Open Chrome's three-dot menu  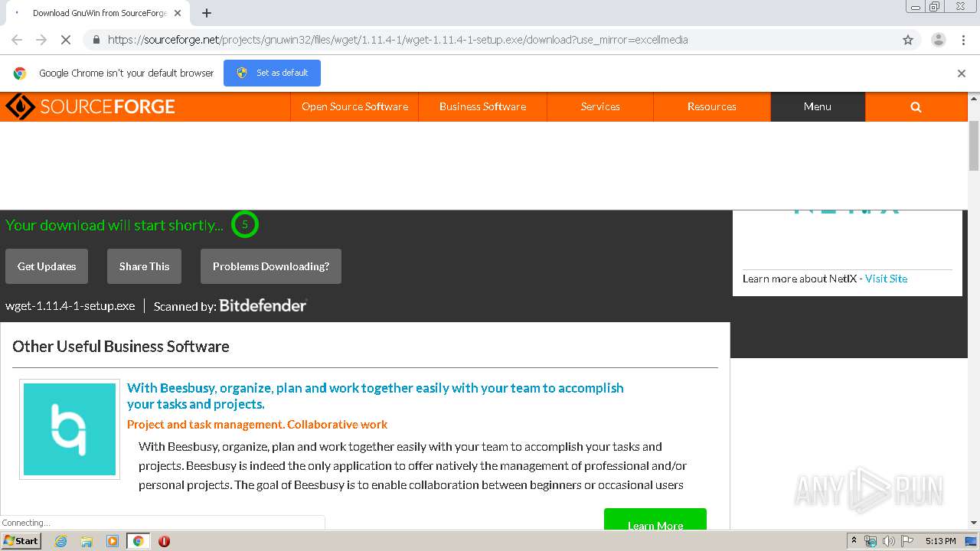tap(963, 40)
